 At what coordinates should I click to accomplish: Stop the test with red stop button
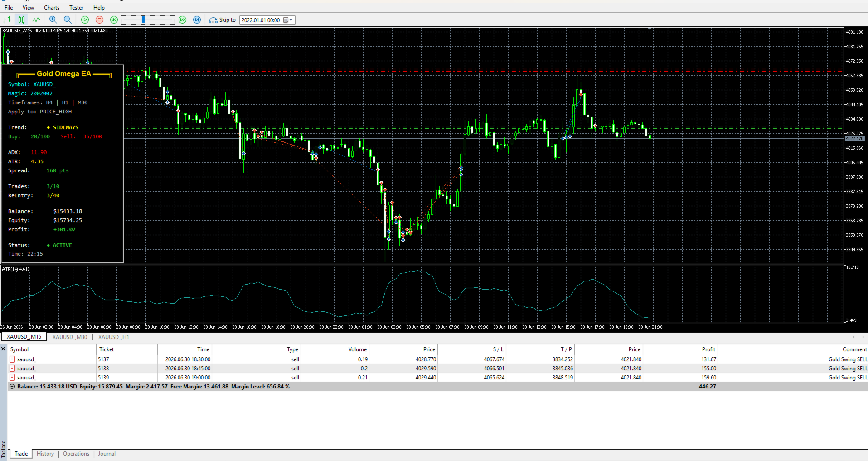coord(100,20)
